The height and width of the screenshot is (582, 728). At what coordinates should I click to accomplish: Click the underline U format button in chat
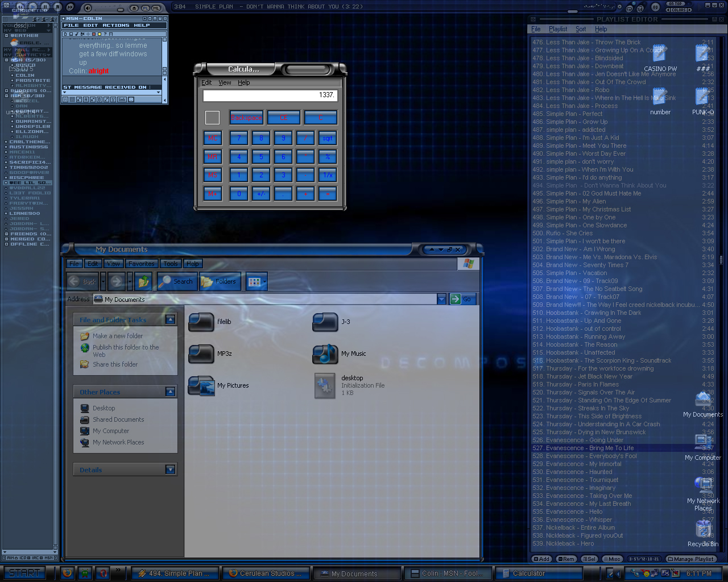[113, 99]
